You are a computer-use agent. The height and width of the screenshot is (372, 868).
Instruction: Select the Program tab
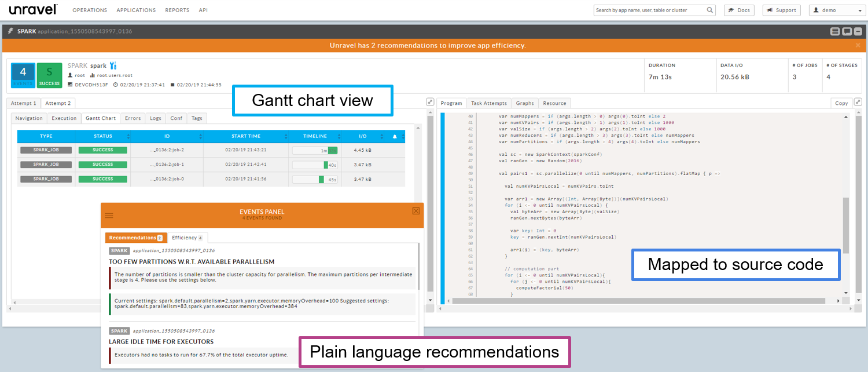(x=451, y=103)
